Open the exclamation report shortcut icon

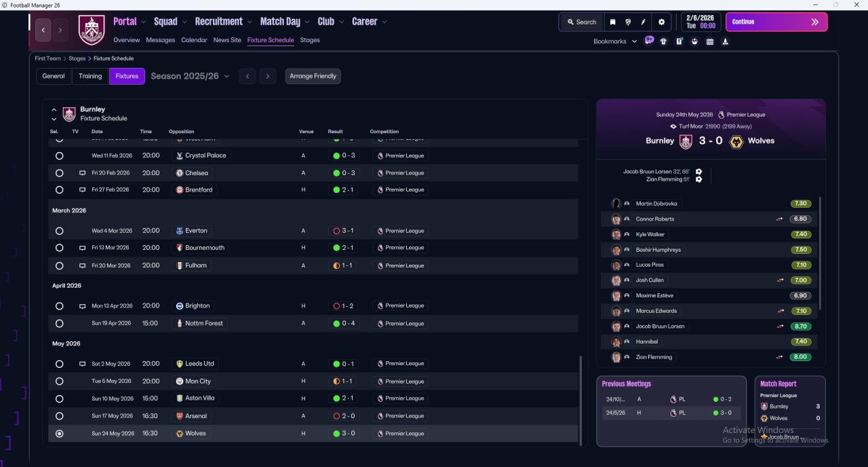point(679,41)
